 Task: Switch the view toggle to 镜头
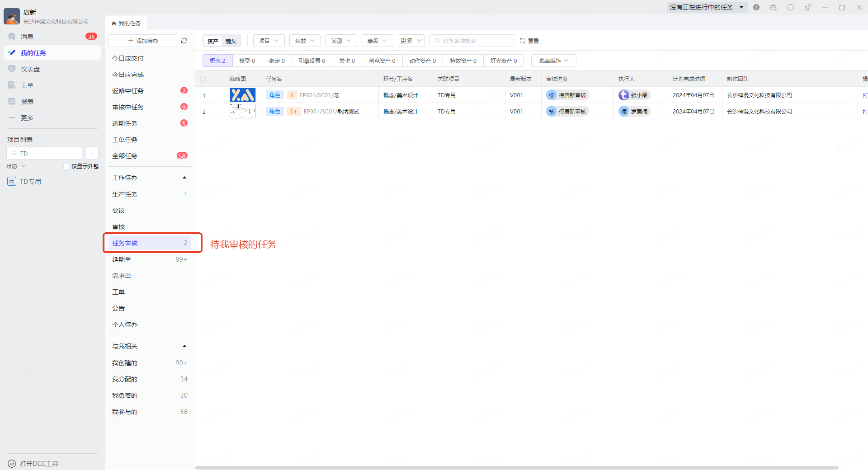point(231,41)
